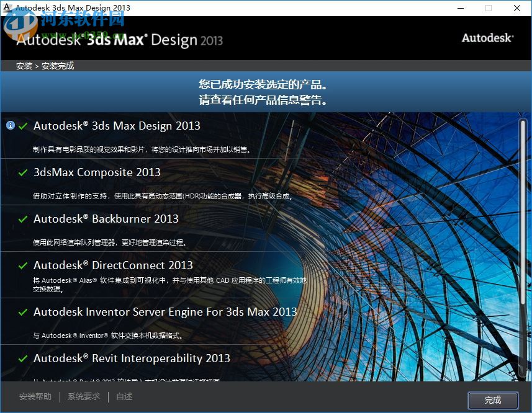This screenshot has height=413, width=532.
Task: Click the info icon beside Autodesk 3ds Max Design 2013
Action: coord(10,125)
